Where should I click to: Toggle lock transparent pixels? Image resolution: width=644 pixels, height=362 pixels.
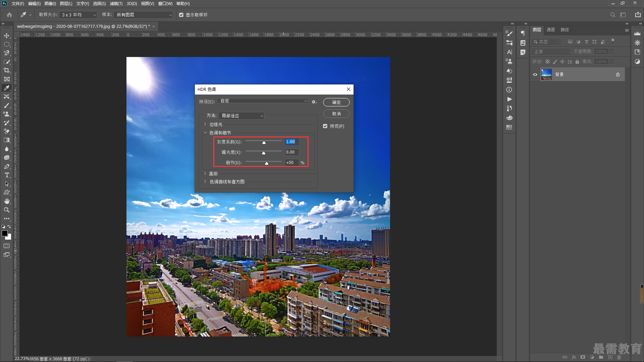pyautogui.click(x=547, y=62)
